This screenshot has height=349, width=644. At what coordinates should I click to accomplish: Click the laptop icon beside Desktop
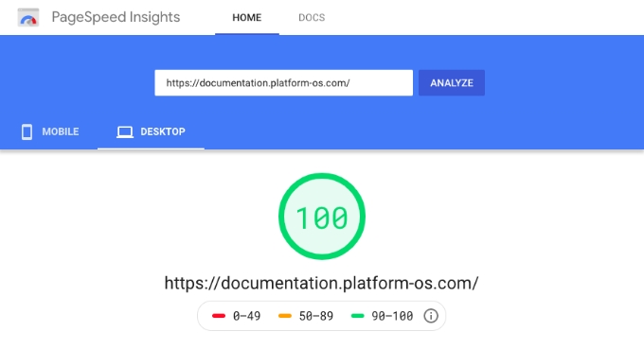click(x=125, y=132)
